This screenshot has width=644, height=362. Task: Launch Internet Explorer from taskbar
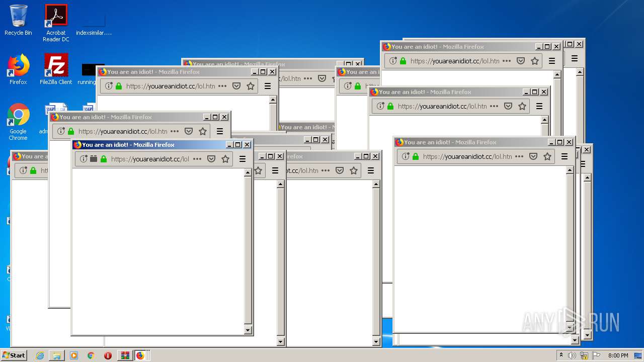point(40,355)
